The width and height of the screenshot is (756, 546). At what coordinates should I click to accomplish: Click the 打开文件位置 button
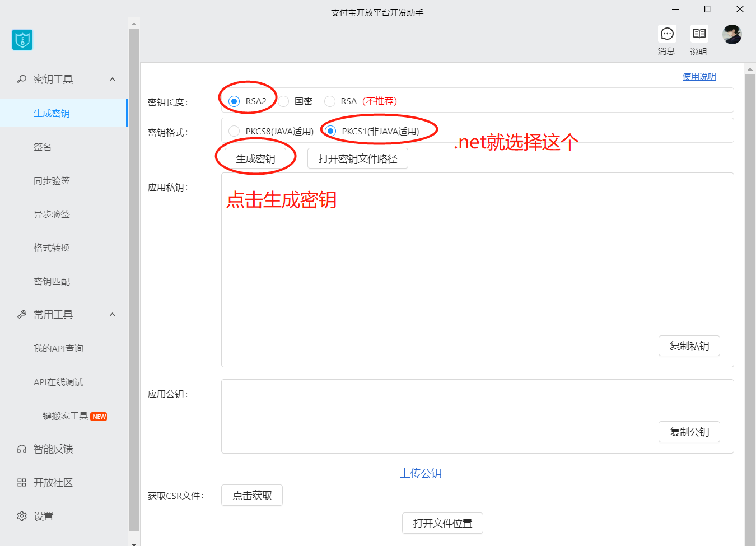[442, 523]
